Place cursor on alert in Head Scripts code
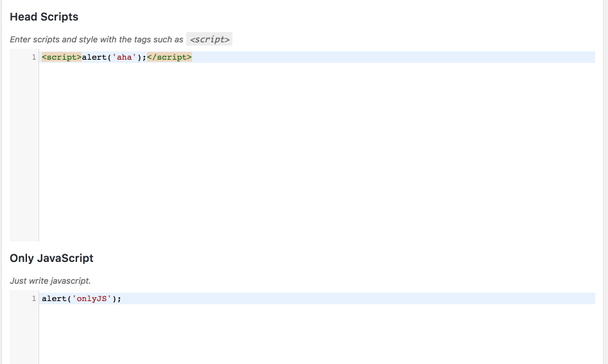This screenshot has height=364, width=608. (94, 57)
